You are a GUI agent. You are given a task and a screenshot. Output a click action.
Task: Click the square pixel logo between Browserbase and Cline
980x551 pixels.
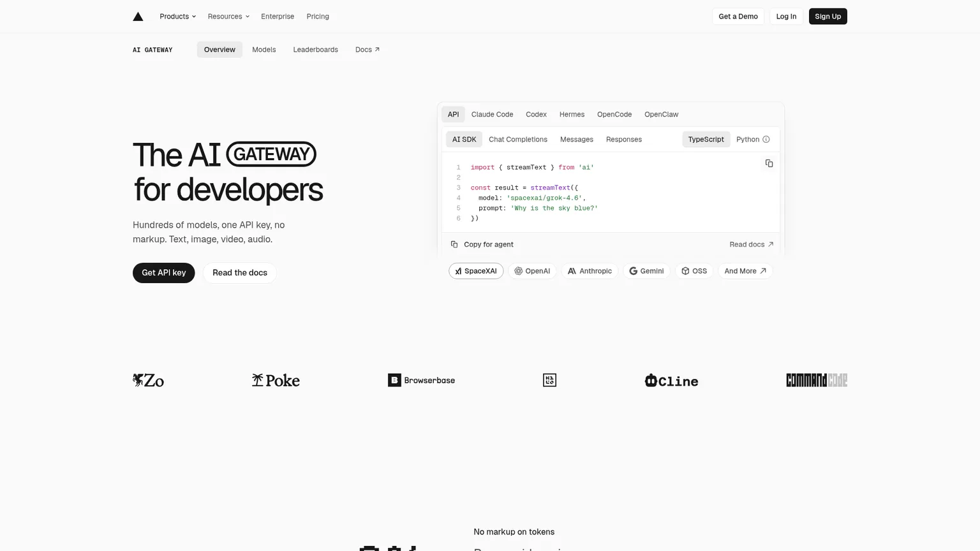coord(549,380)
